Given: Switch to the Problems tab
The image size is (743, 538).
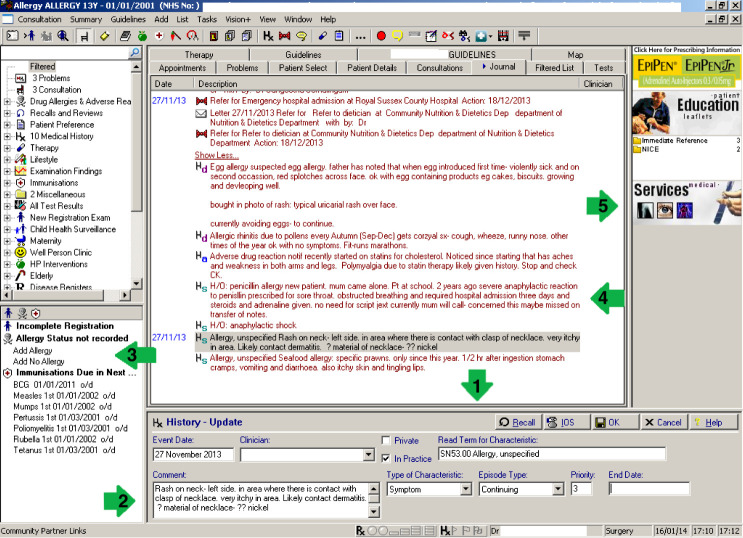Looking at the screenshot, I should 242,68.
